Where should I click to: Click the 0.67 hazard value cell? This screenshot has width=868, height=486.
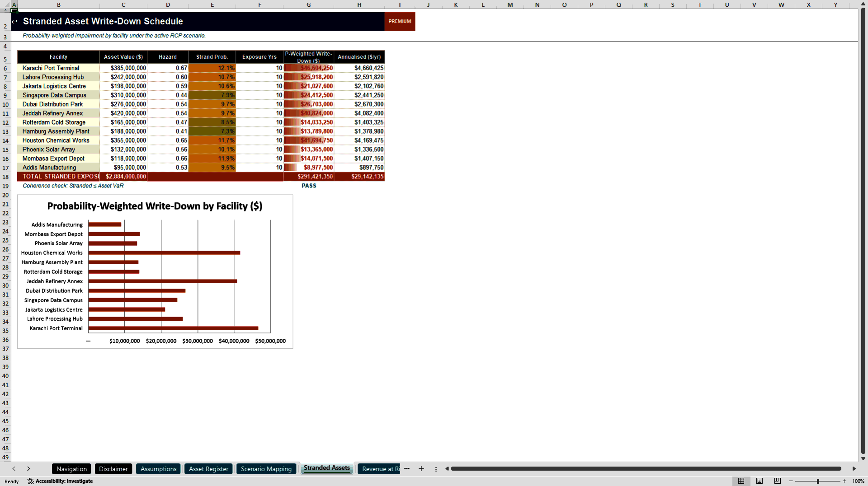pyautogui.click(x=168, y=68)
